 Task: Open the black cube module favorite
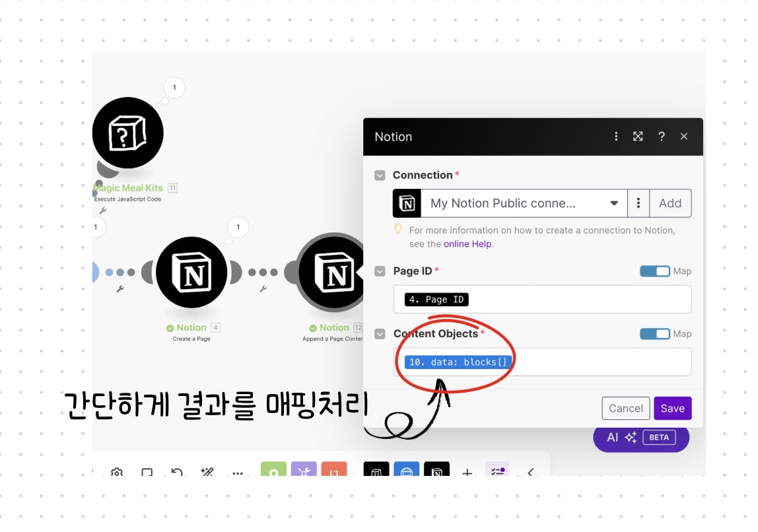point(376,469)
